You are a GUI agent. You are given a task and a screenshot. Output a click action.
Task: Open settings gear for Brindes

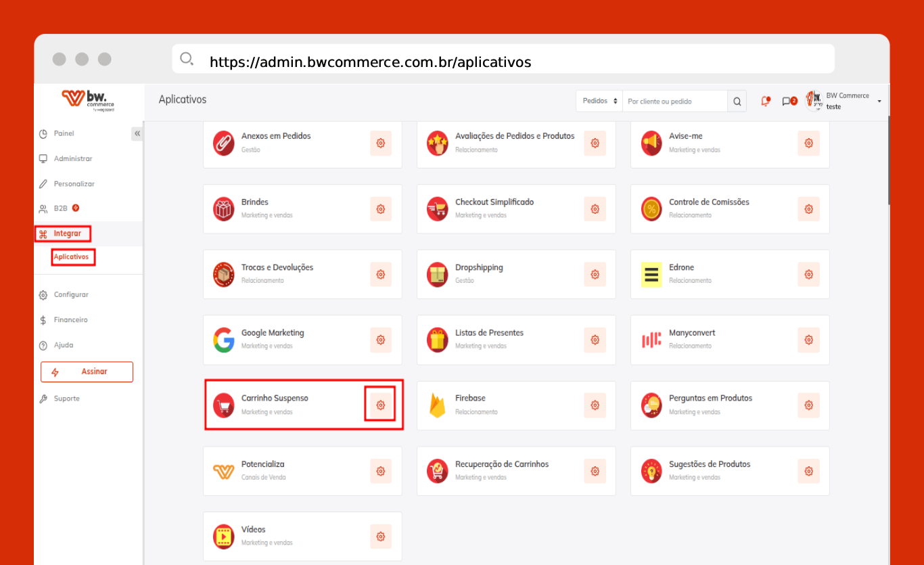[381, 209]
